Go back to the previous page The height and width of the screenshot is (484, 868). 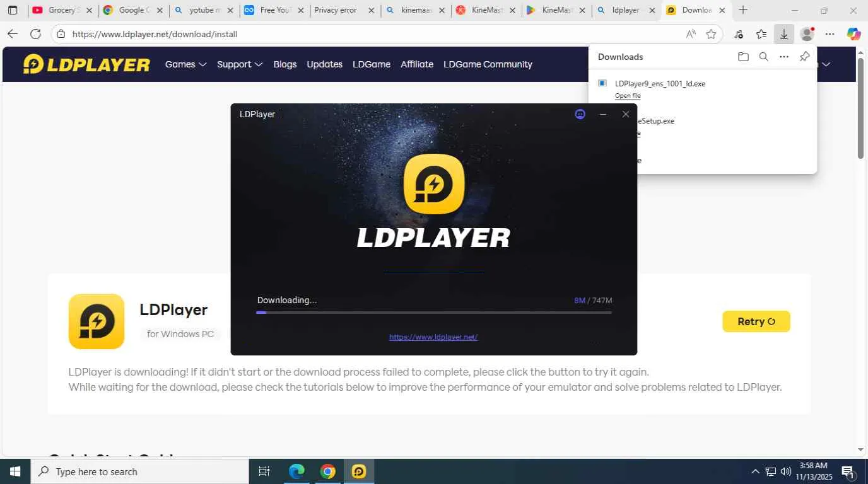(x=12, y=34)
